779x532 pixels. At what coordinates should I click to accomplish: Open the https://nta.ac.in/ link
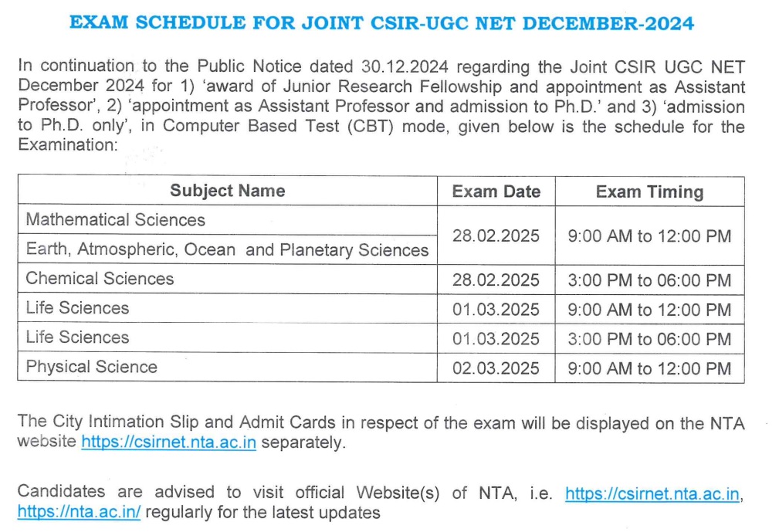point(79,512)
